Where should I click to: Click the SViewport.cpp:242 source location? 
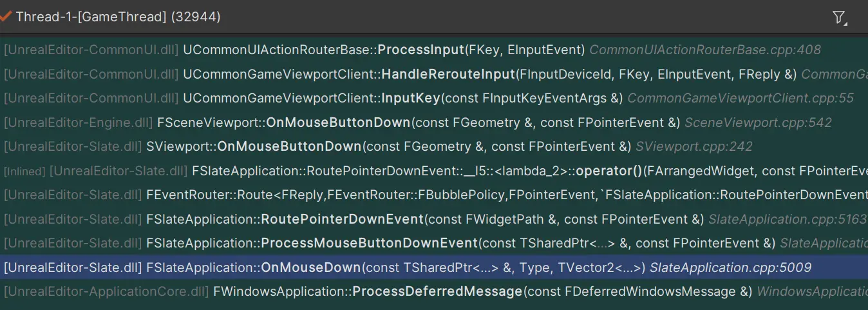(x=693, y=146)
